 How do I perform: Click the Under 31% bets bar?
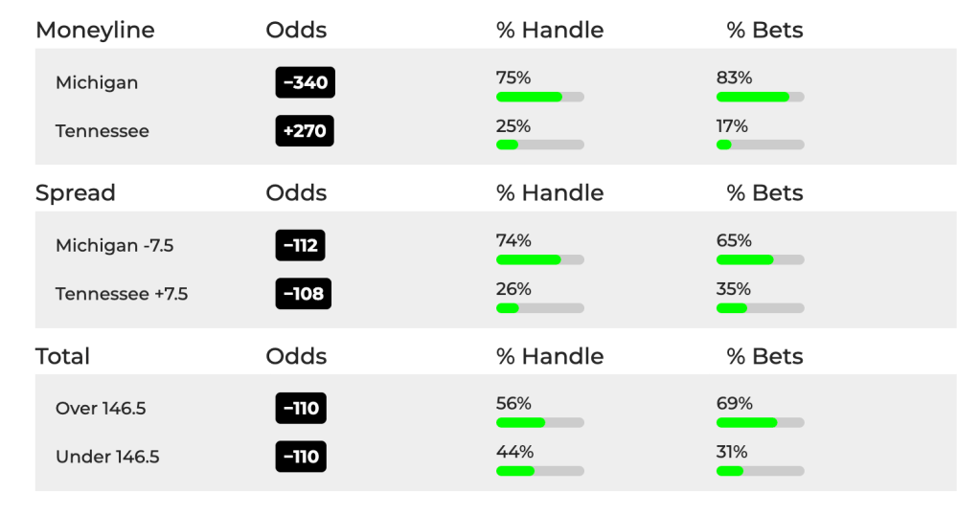click(760, 471)
